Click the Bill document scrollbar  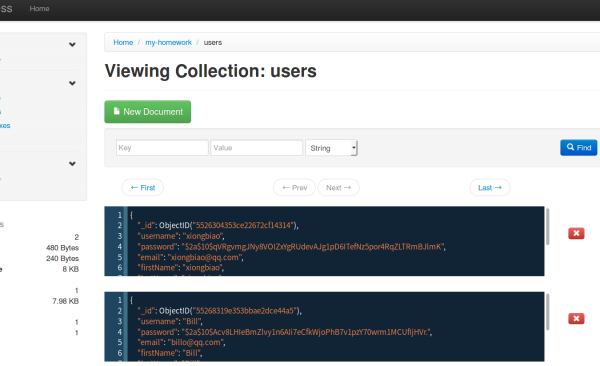click(548, 312)
